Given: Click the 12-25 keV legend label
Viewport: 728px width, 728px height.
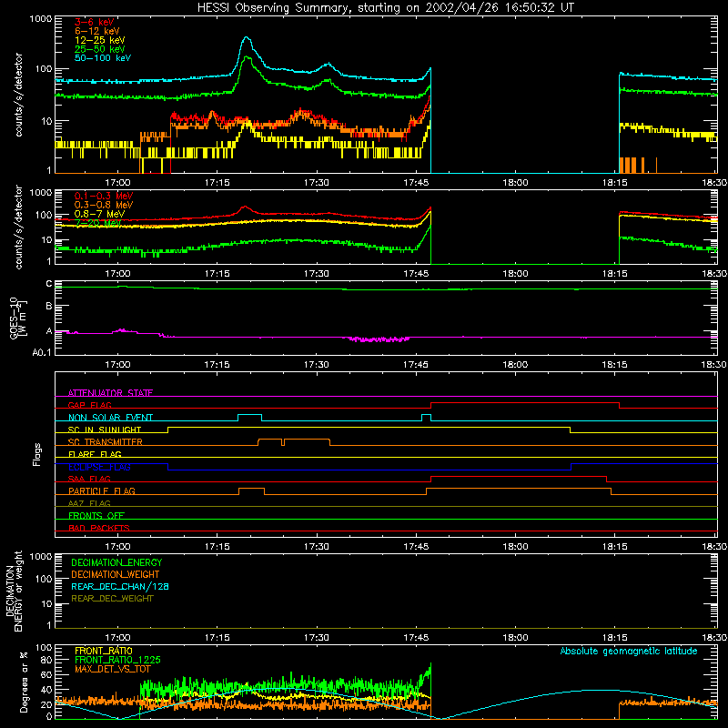Looking at the screenshot, I should pos(100,40).
